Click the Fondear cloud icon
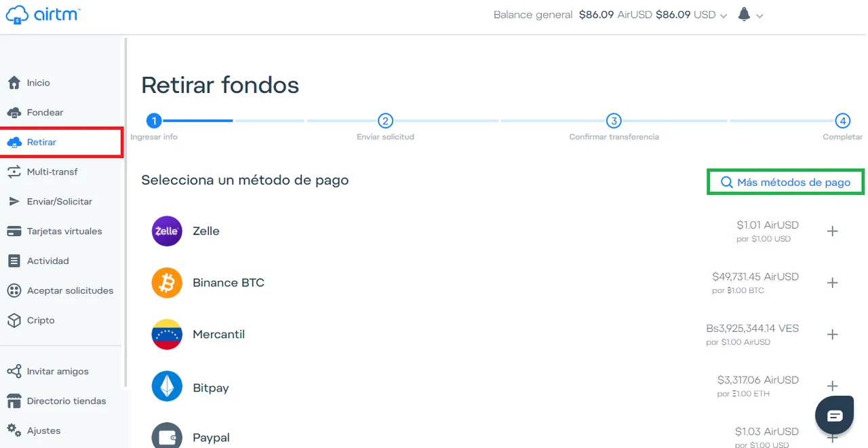 [14, 113]
